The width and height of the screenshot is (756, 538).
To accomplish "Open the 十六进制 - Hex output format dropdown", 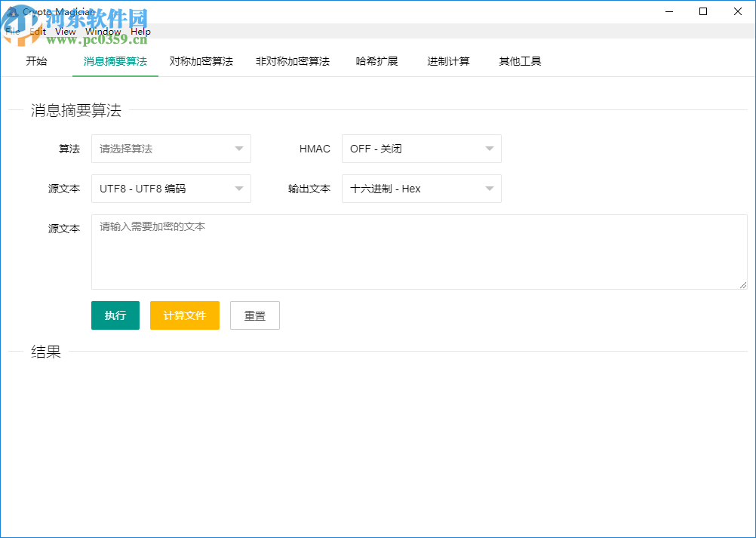I will point(420,189).
